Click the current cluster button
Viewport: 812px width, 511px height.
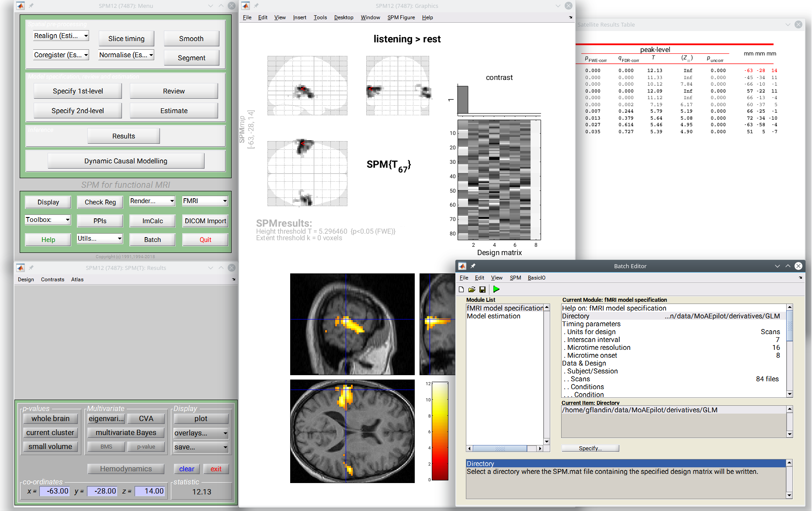tap(50, 432)
